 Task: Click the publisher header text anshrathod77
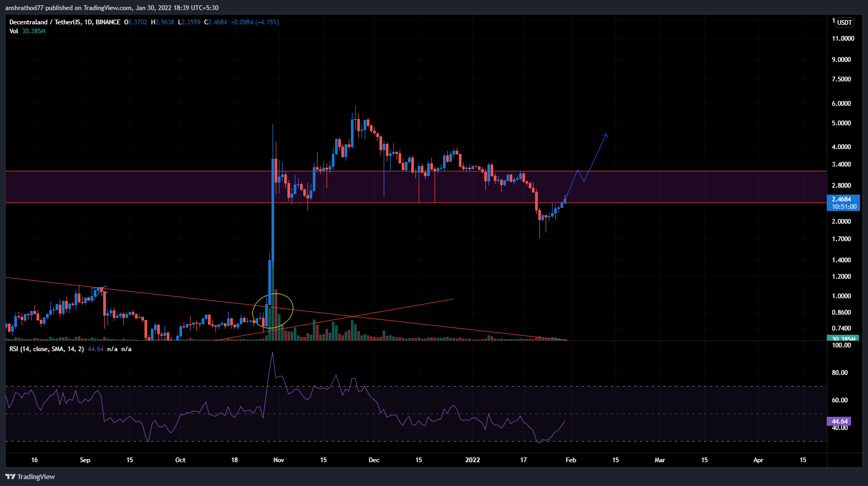point(24,8)
